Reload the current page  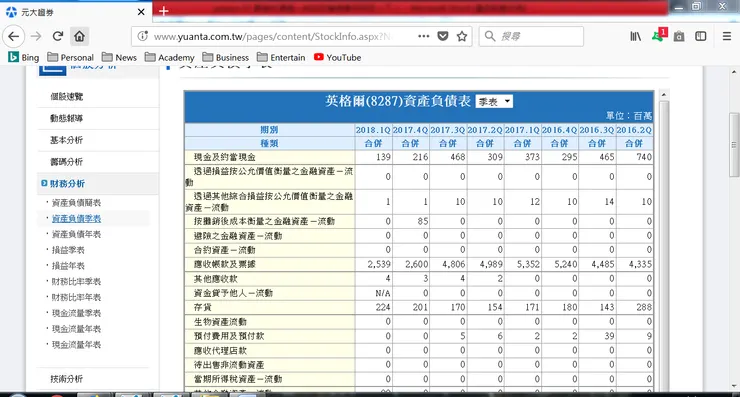[58, 36]
